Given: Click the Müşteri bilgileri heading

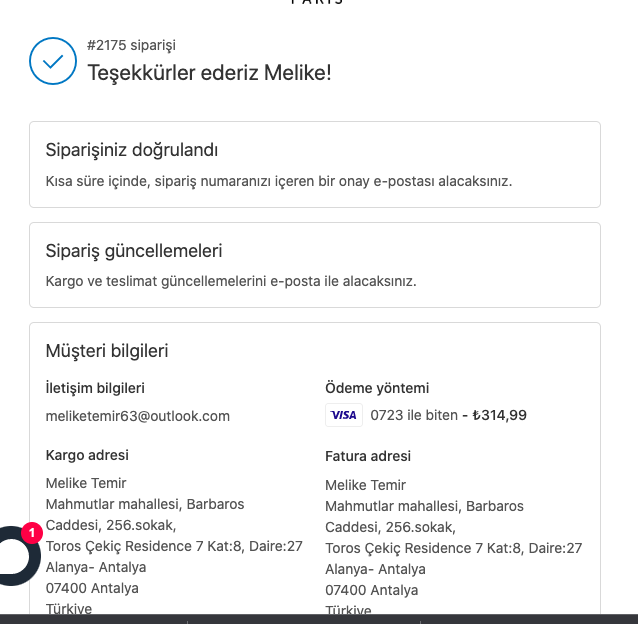Looking at the screenshot, I should click(107, 351).
